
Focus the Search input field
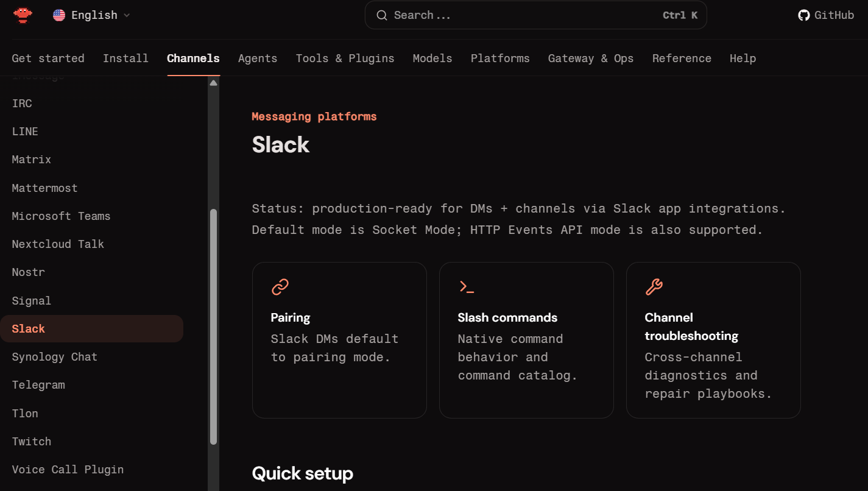pos(535,15)
